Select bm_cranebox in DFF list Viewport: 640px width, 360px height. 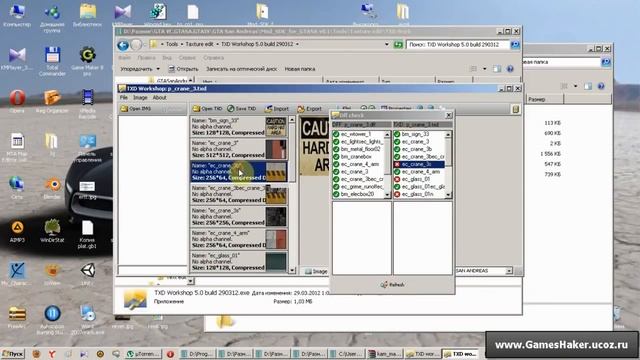point(358,156)
